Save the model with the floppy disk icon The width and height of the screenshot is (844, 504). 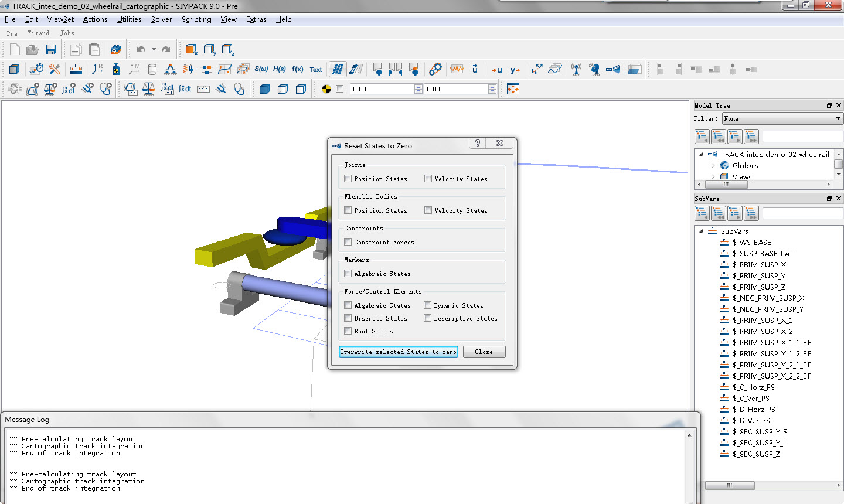tap(51, 49)
